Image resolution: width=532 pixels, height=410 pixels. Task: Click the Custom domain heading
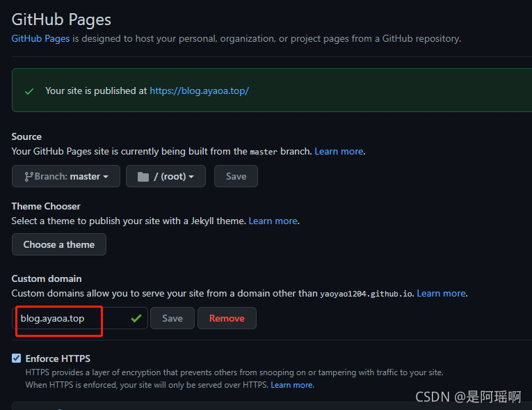pyautogui.click(x=47, y=279)
